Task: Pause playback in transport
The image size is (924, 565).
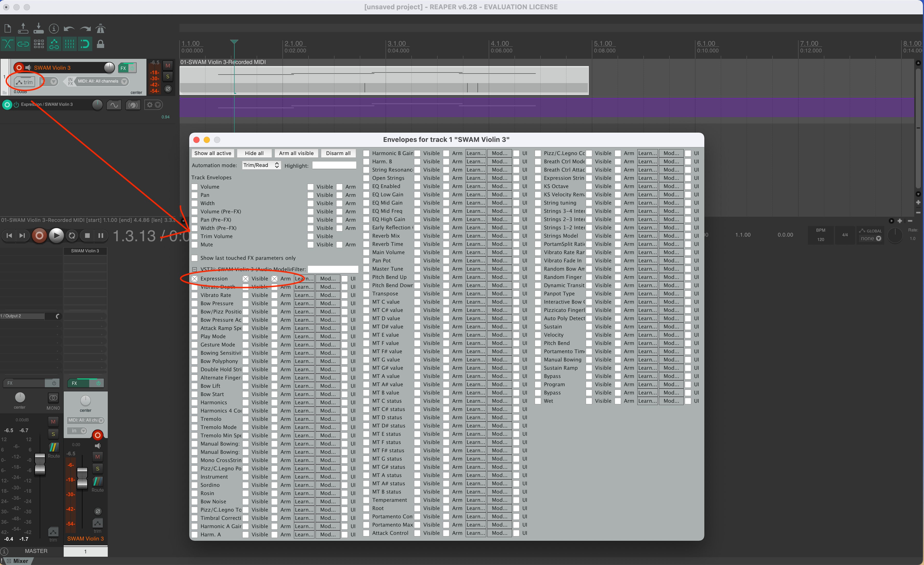Action: pyautogui.click(x=101, y=236)
